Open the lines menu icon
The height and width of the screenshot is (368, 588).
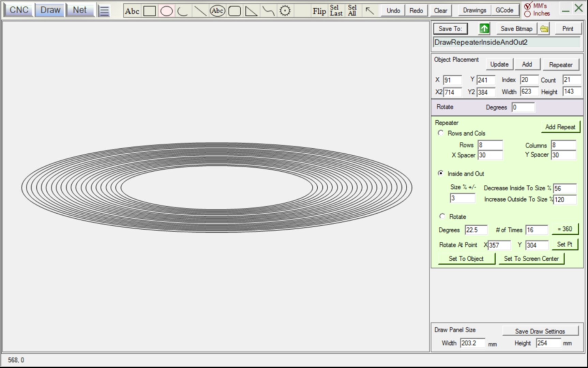(104, 11)
